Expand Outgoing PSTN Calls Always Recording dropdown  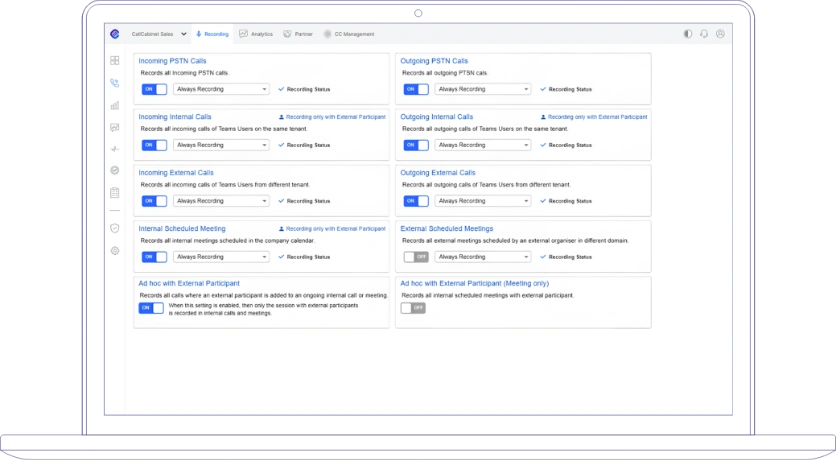pos(482,89)
